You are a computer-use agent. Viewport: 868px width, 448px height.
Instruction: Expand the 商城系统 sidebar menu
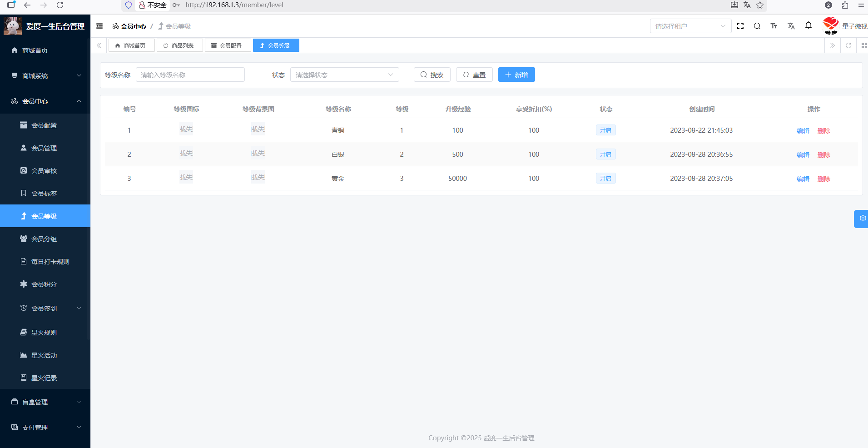click(x=45, y=76)
